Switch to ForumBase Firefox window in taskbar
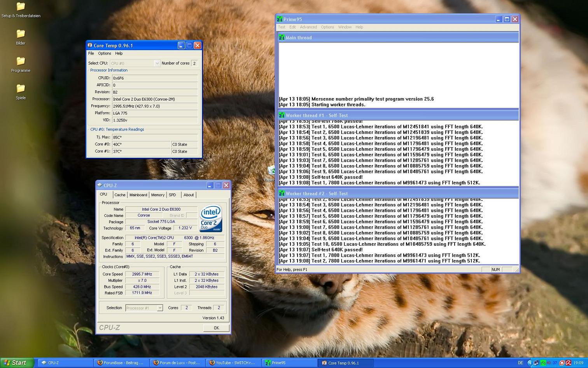 122,363
